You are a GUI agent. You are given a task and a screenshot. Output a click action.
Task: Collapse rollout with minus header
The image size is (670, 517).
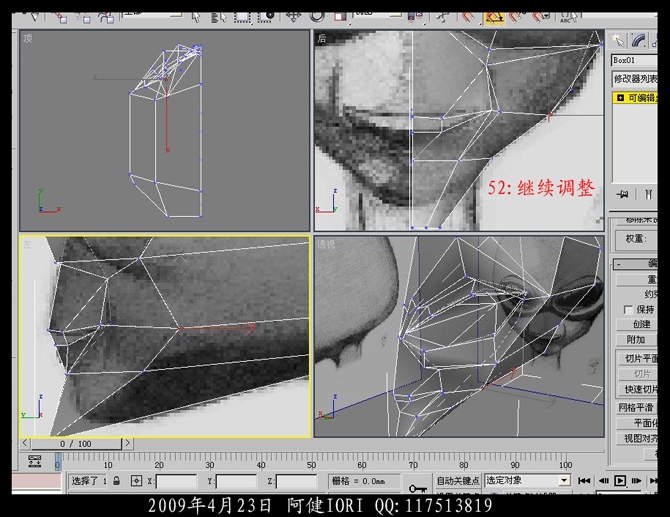tap(635, 264)
